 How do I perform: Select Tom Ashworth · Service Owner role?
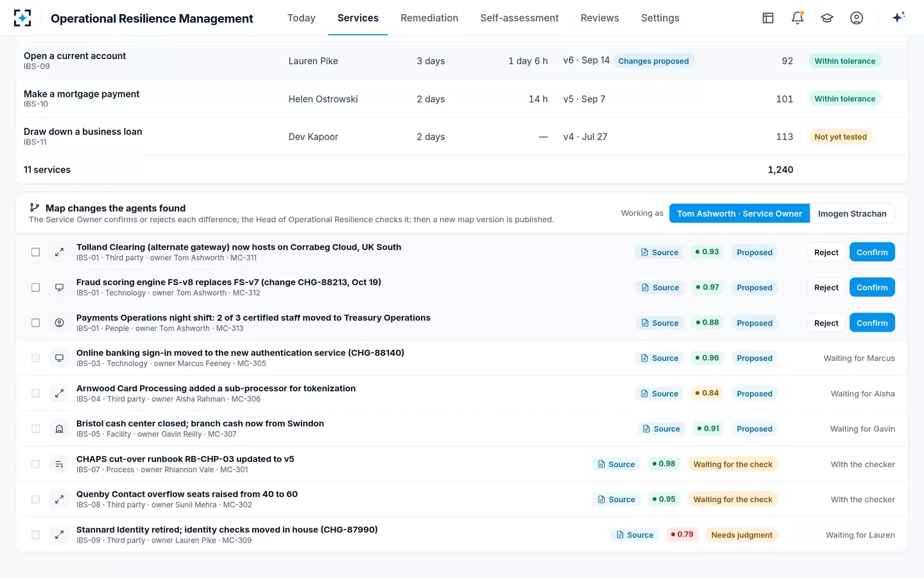tap(739, 214)
